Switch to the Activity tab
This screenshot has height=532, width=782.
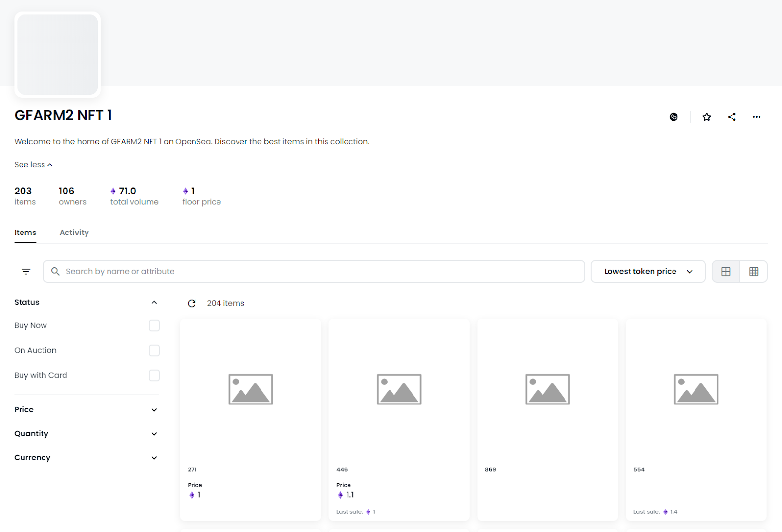[x=74, y=233]
